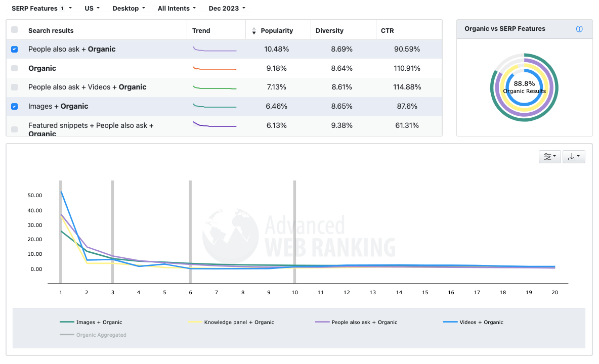Uncheck the People also ask + Organic checkbox
Screen dimensions: 599x364
pyautogui.click(x=14, y=49)
